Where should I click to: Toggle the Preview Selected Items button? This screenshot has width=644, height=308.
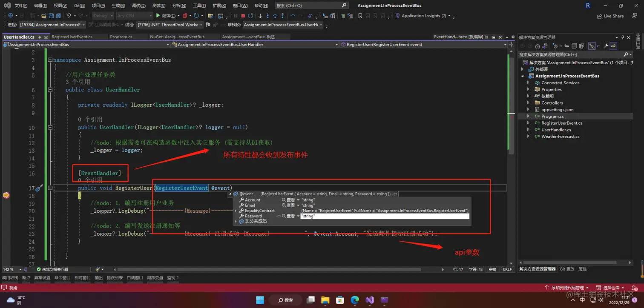coord(613,46)
